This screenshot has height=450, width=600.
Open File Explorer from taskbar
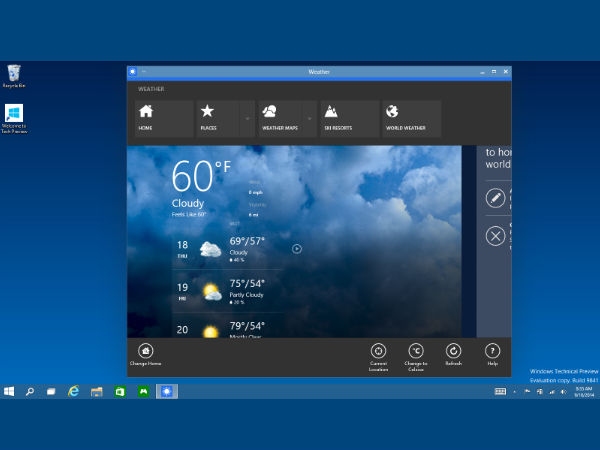pos(96,391)
